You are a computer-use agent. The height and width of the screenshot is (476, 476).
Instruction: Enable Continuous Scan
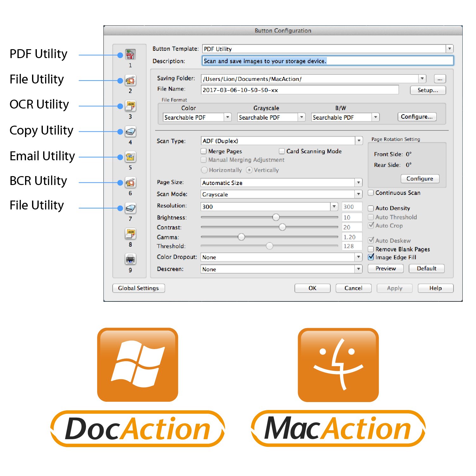[x=371, y=193]
